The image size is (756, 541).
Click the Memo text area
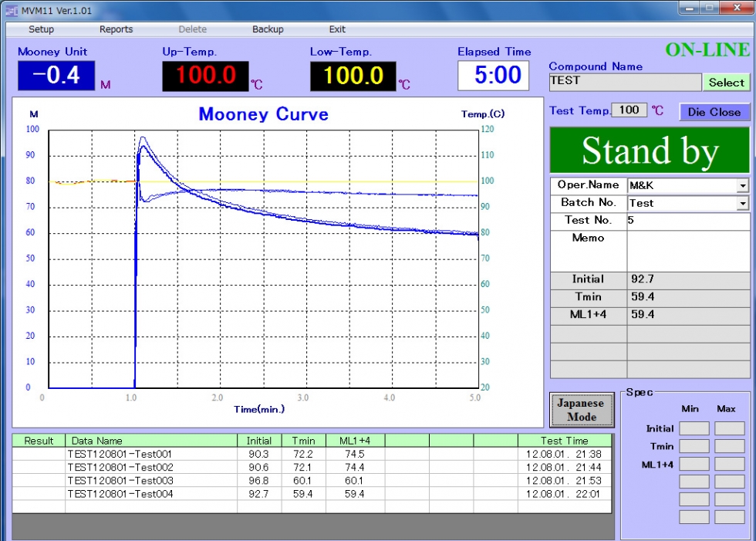coord(687,250)
